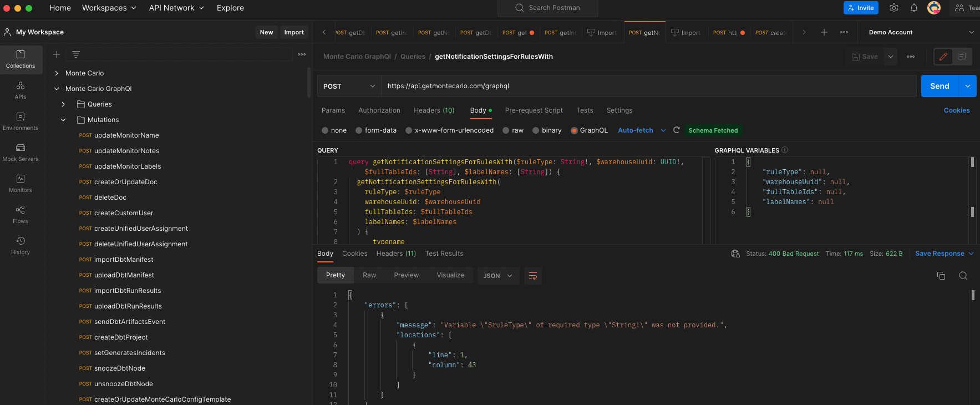Click the Import button in My Workspace
980x405 pixels.
click(294, 32)
